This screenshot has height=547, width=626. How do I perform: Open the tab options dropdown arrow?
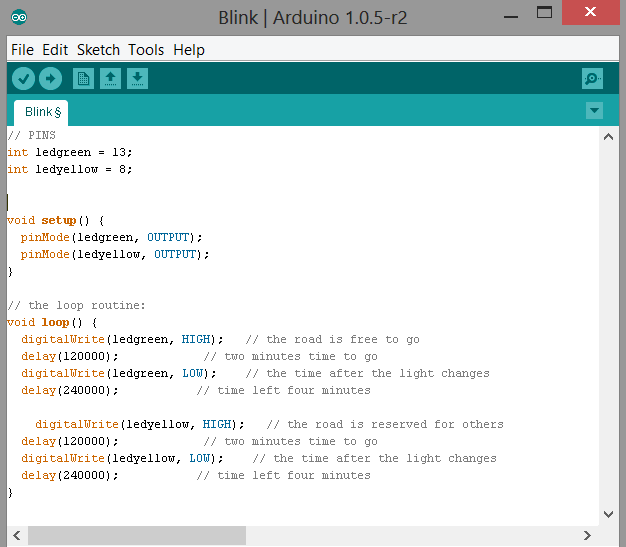pyautogui.click(x=594, y=111)
